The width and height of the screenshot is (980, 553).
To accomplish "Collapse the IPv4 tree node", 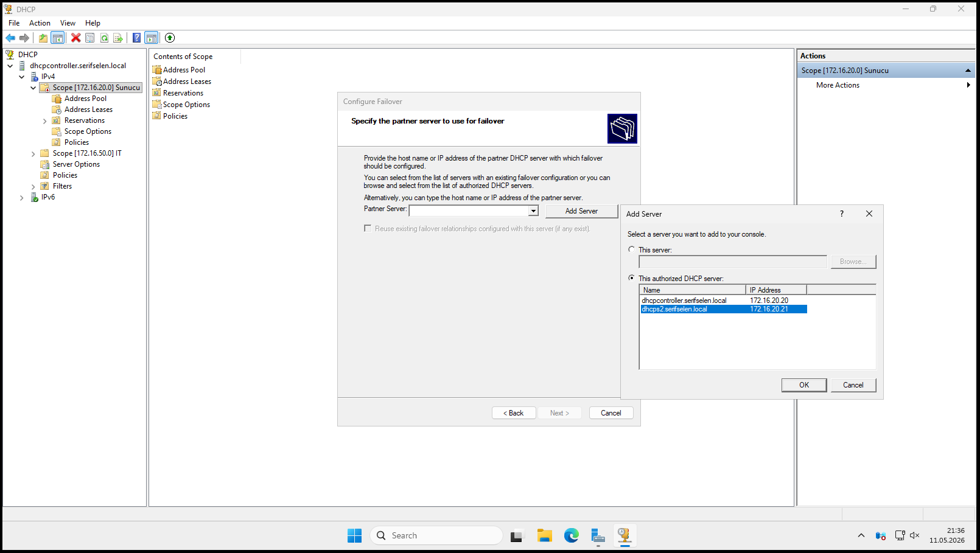I will (22, 77).
